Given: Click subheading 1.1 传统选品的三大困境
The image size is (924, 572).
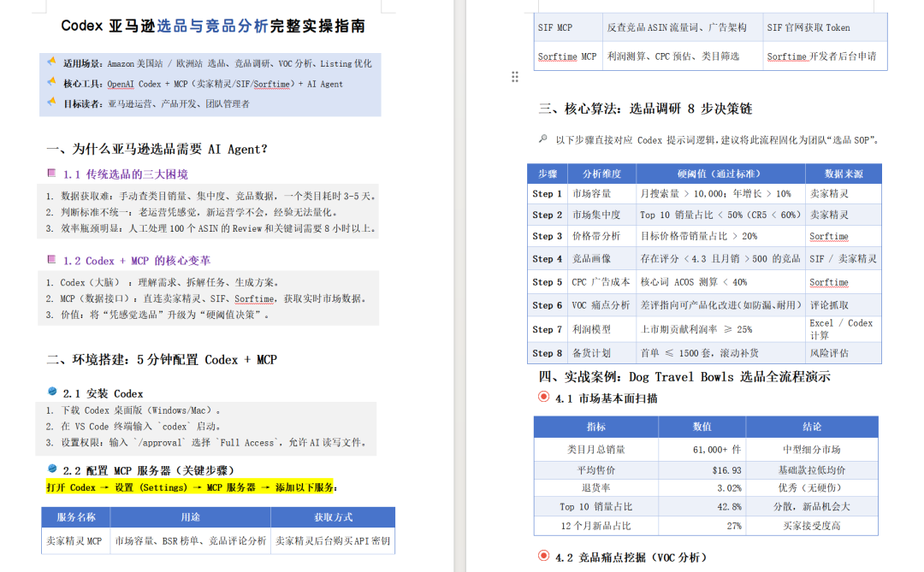Looking at the screenshot, I should pos(126,174).
